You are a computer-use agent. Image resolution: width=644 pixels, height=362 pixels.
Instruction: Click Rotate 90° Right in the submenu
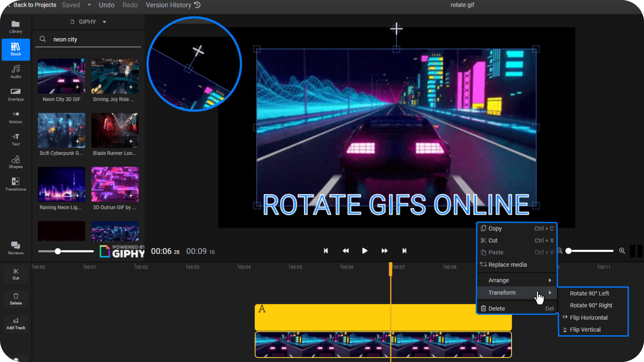(591, 305)
